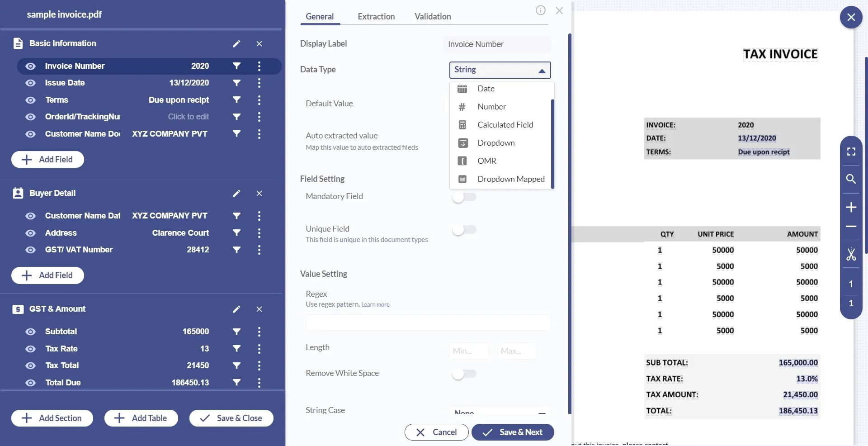Zoom in on the invoice preview
Image resolution: width=868 pixels, height=446 pixels.
click(851, 208)
